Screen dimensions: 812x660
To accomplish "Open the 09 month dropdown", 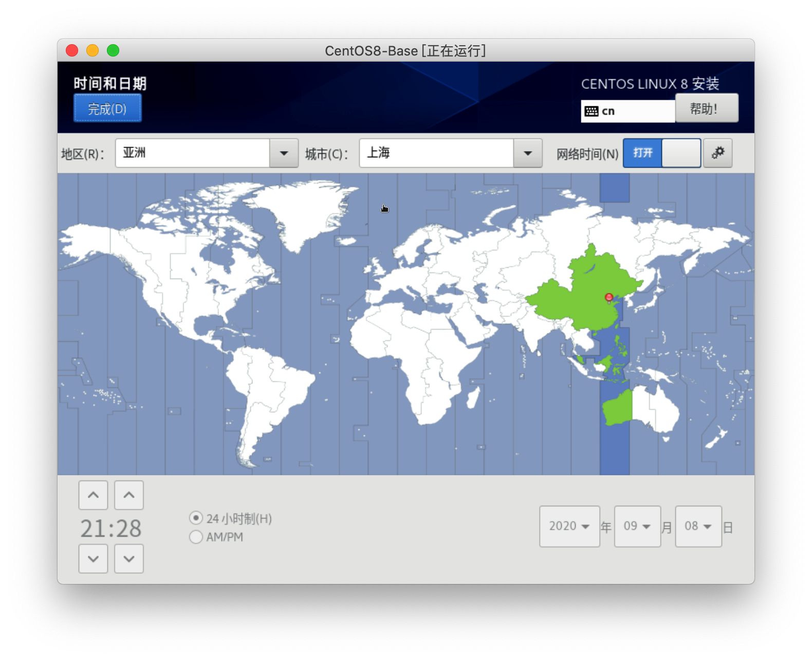I will tap(637, 526).
